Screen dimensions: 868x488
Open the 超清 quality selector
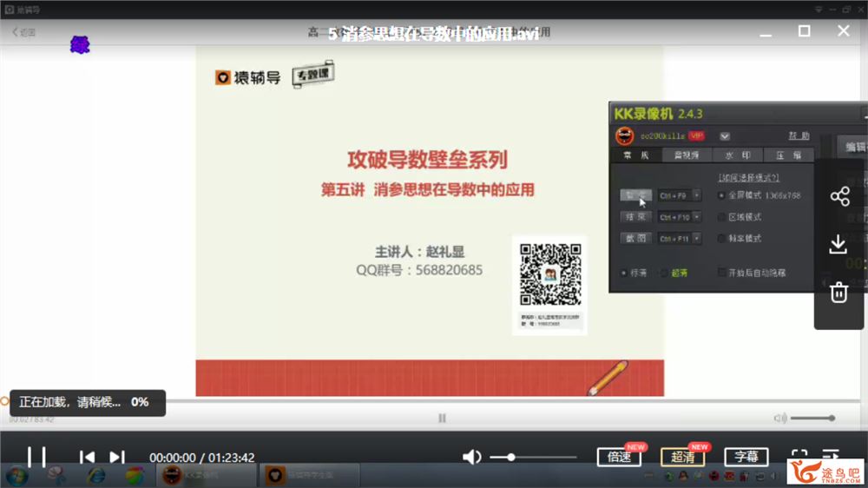tap(682, 457)
